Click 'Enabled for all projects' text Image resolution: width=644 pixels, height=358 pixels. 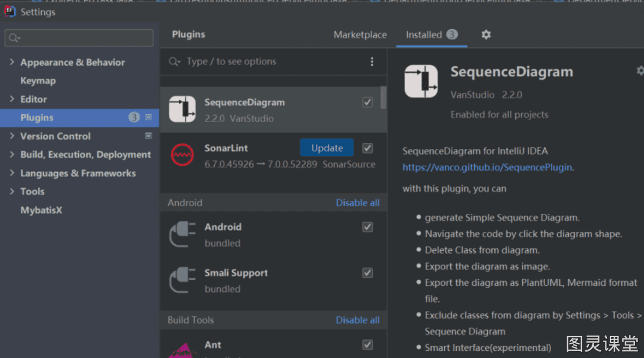499,114
